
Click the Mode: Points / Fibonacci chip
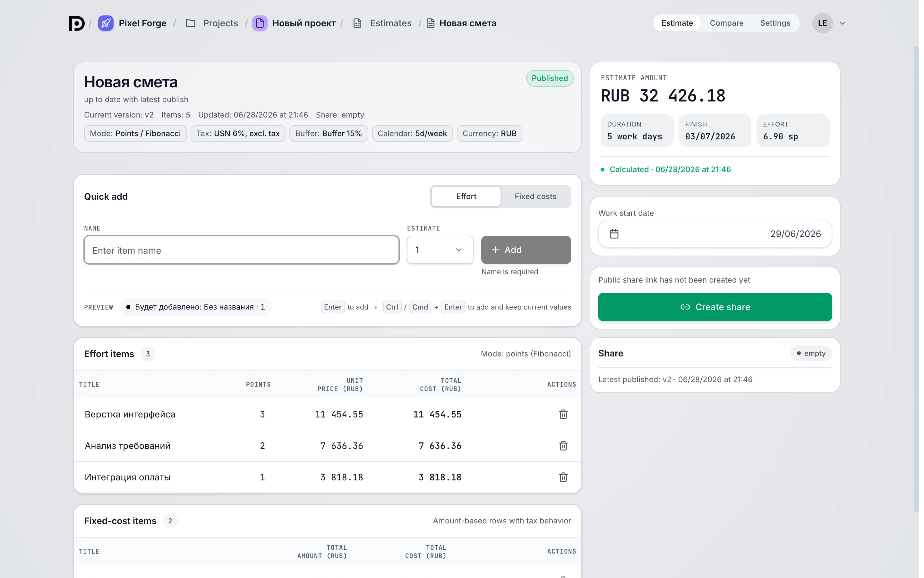coord(135,134)
